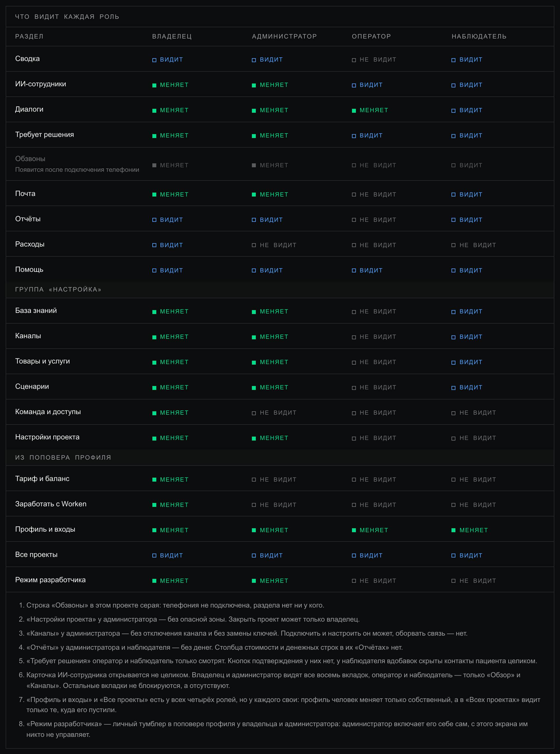Click the «Настройки проекта» row label
Viewport: 560px width, 754px height.
point(47,437)
